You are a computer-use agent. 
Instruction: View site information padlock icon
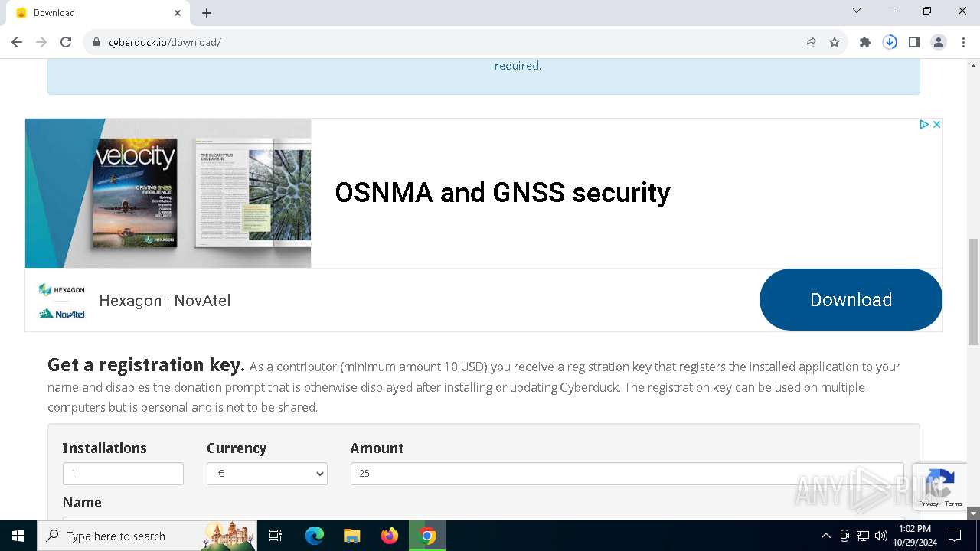click(x=96, y=42)
